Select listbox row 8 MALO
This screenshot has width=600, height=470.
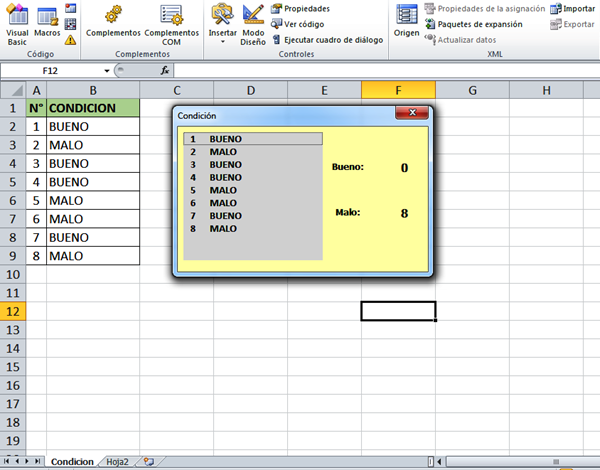(x=253, y=228)
